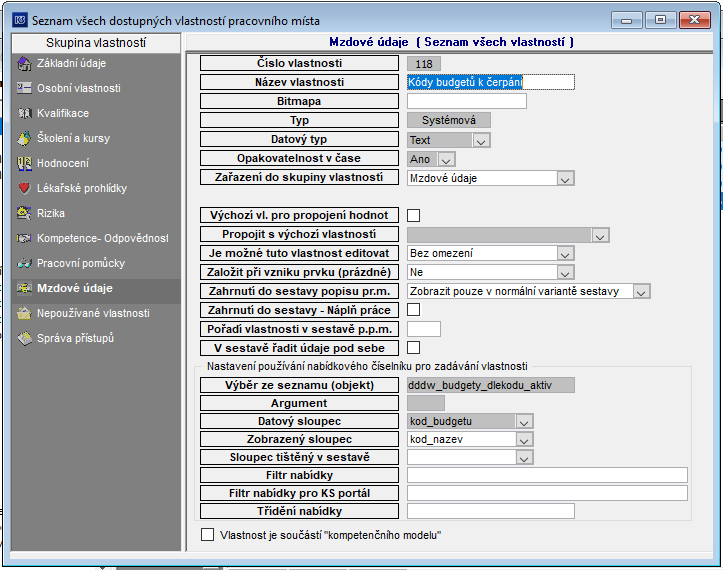The image size is (723, 570).
Task: Click the Číslo vlastnosti label
Action: point(299,63)
